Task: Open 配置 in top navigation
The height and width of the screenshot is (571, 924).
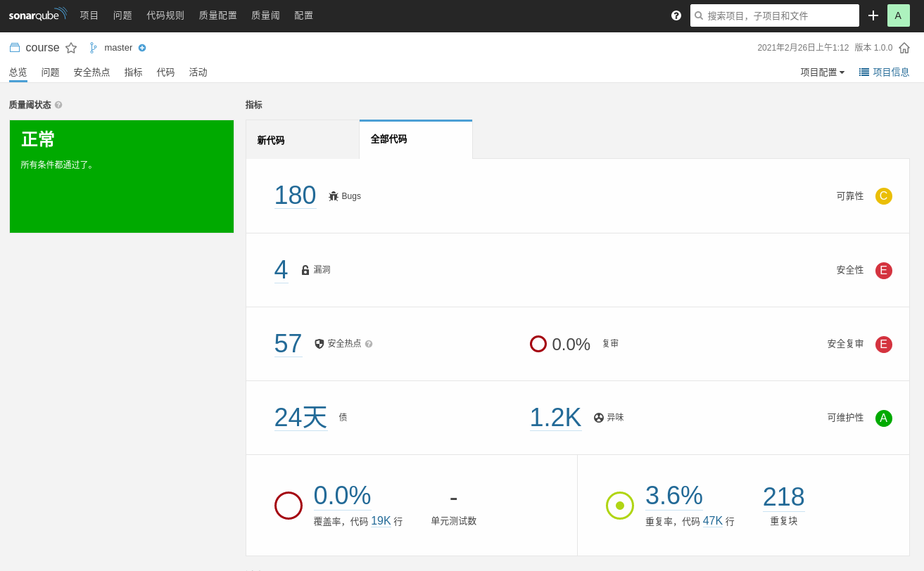Action: pyautogui.click(x=304, y=15)
